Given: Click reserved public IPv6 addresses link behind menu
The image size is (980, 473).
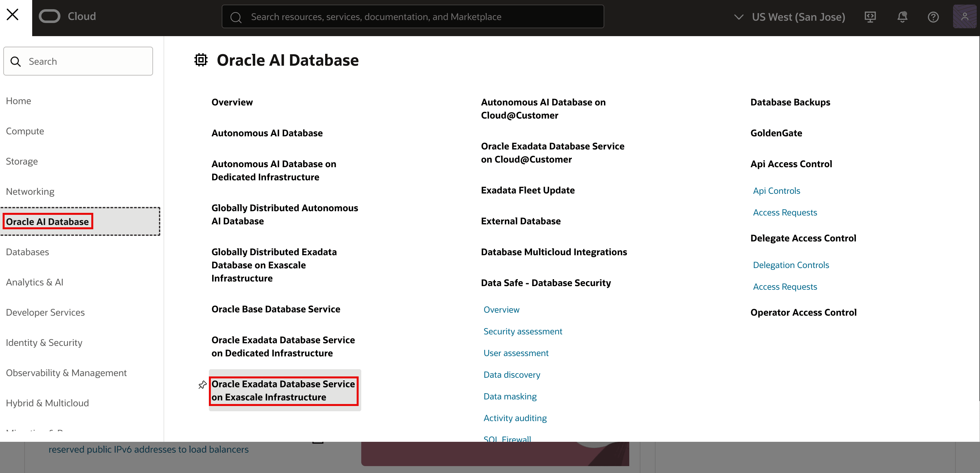Looking at the screenshot, I should [148, 449].
